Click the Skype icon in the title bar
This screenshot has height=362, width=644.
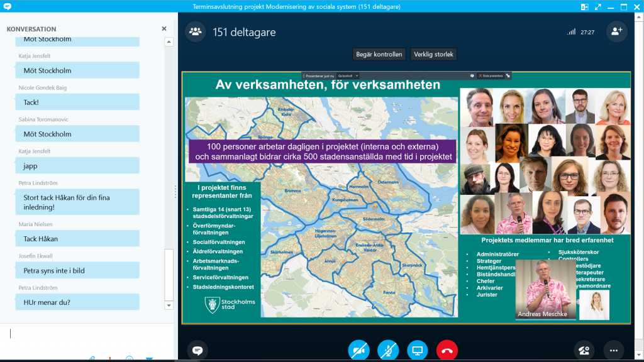[8, 6]
